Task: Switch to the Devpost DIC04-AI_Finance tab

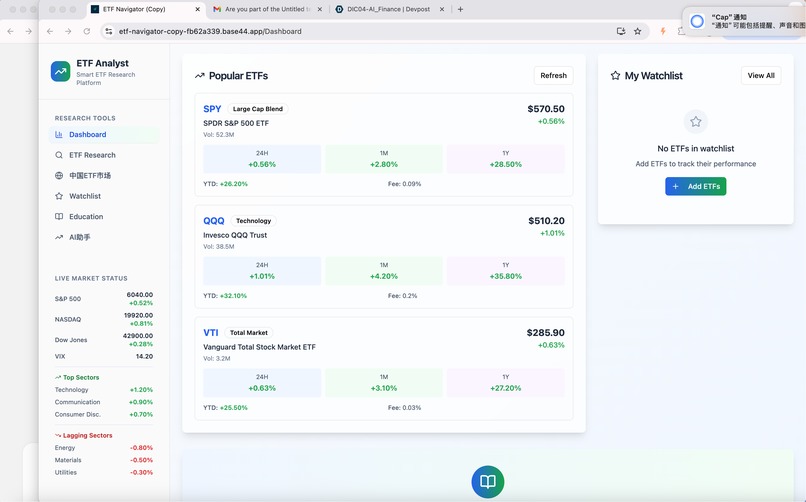Action: [390, 9]
